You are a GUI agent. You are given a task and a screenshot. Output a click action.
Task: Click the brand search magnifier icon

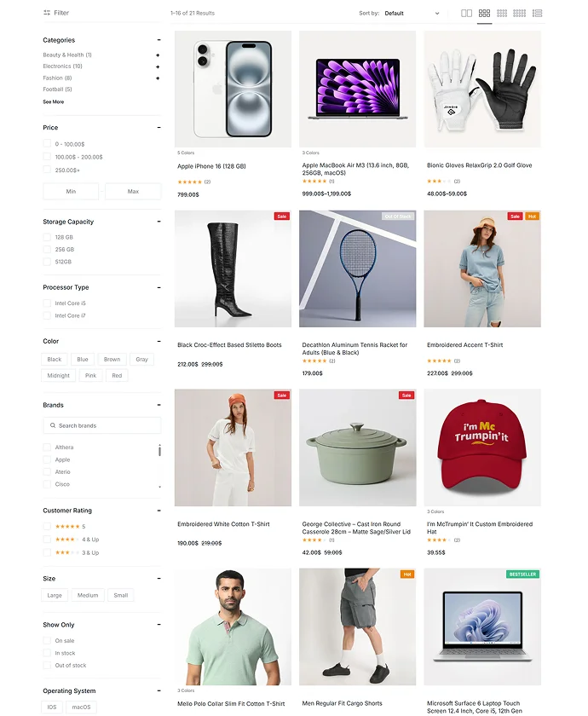click(53, 425)
